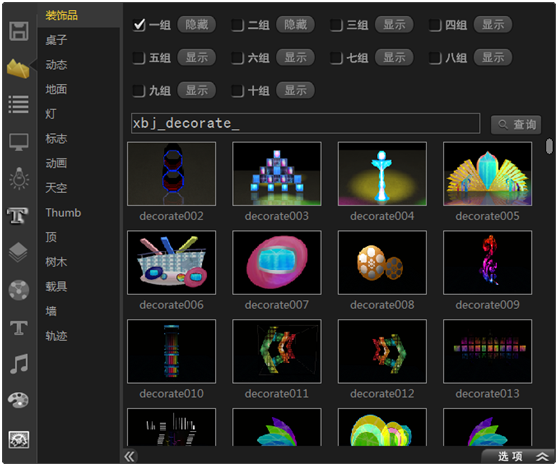Open the list view icon in sidebar
The height and width of the screenshot is (466, 558).
(x=19, y=104)
